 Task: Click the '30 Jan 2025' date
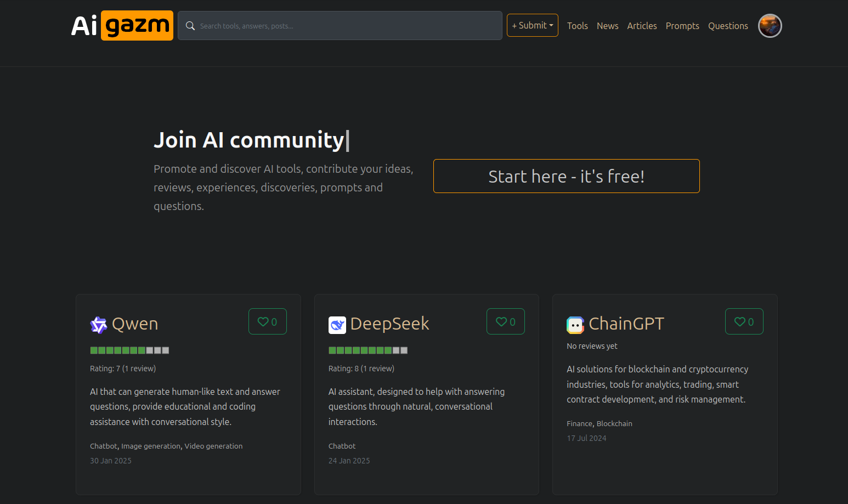(x=111, y=461)
